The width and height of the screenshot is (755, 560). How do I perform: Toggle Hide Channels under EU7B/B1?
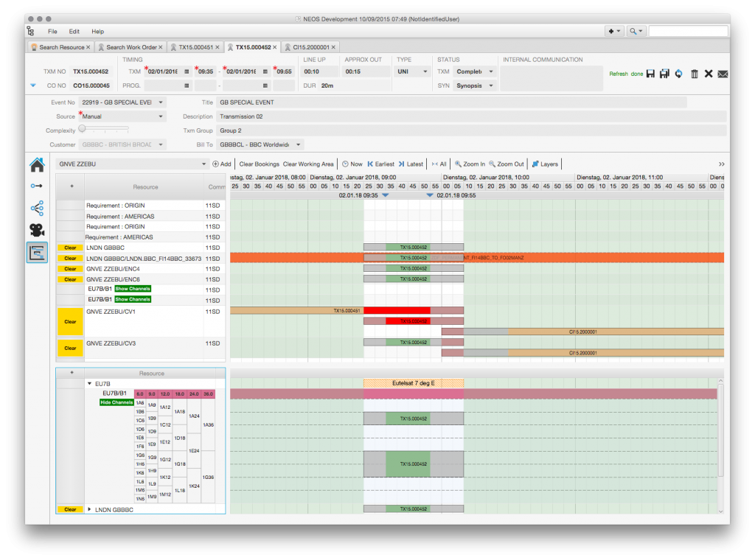tap(116, 402)
